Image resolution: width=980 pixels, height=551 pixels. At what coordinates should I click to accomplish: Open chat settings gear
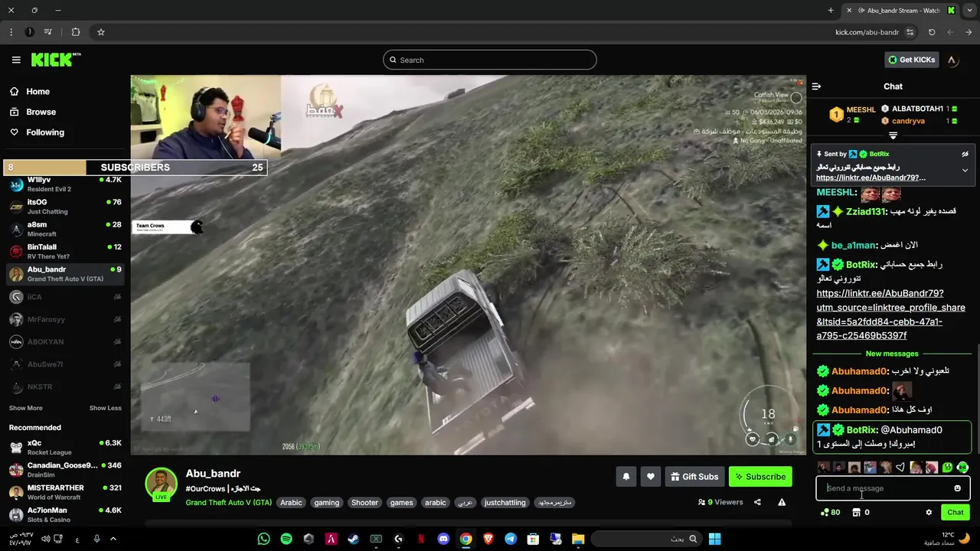click(929, 513)
